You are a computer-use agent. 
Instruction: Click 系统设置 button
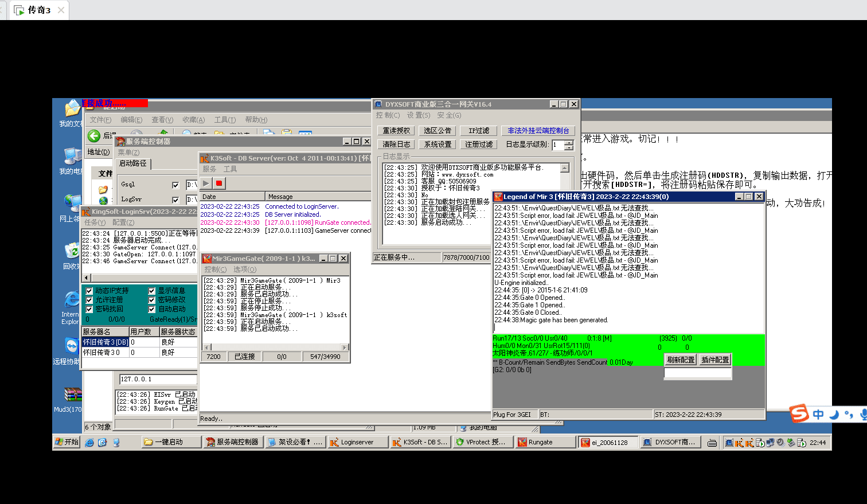438,144
